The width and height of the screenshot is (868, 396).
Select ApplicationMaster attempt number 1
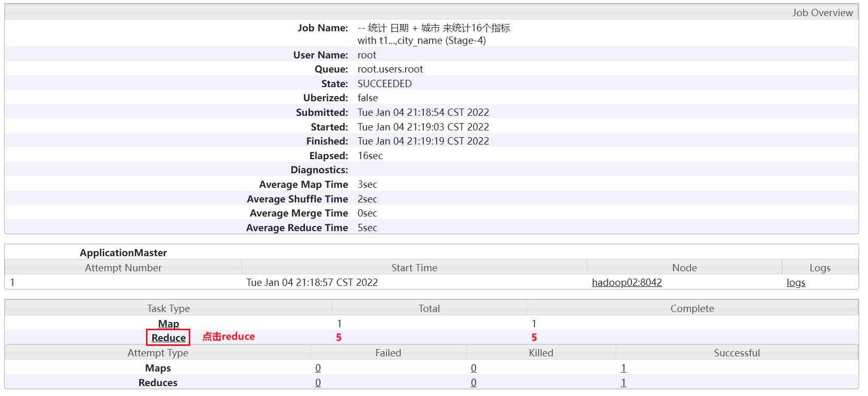click(13, 282)
